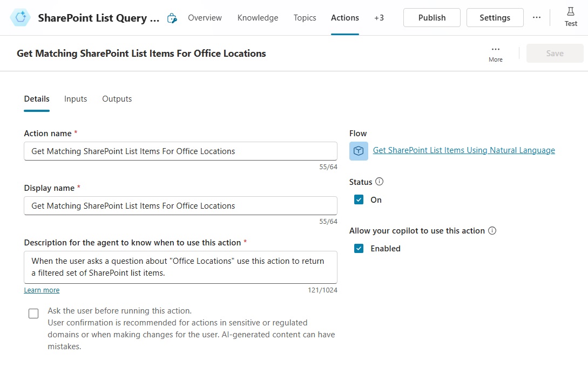Select the Topics navigation tab

[305, 17]
